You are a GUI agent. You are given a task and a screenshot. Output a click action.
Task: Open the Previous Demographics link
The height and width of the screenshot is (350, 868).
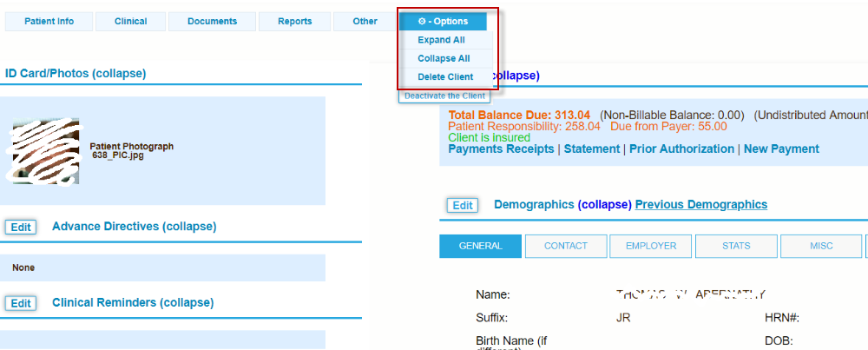700,205
